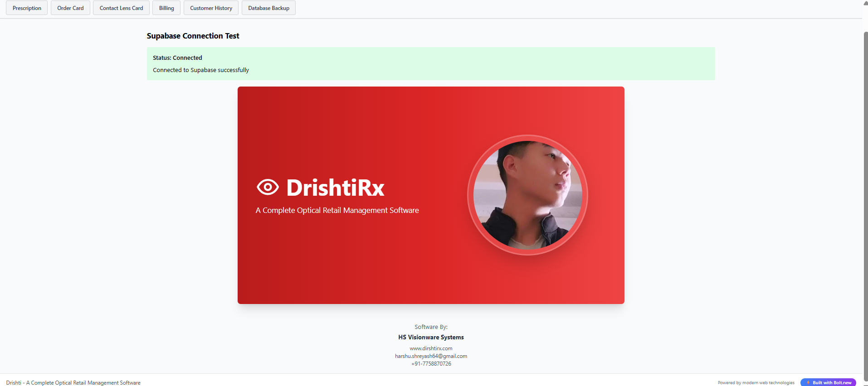
Task: Switch to Contact Lens Card
Action: pyautogui.click(x=121, y=8)
